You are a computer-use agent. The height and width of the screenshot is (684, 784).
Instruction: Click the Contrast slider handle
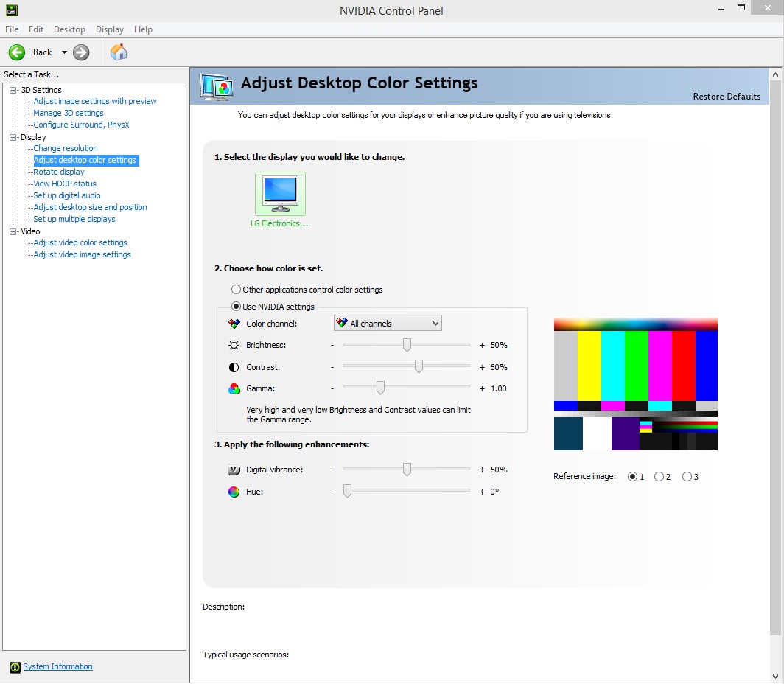coord(419,367)
